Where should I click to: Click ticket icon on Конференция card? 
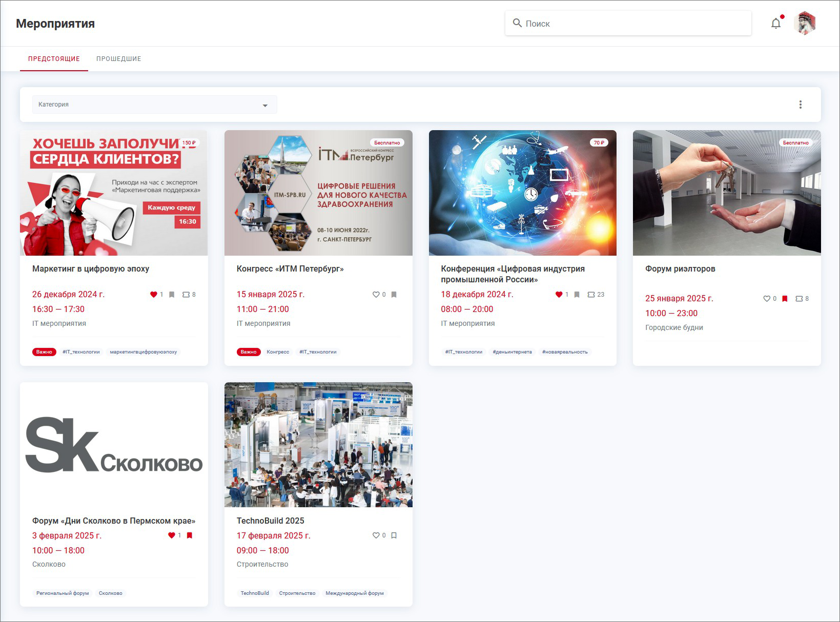pyautogui.click(x=591, y=295)
